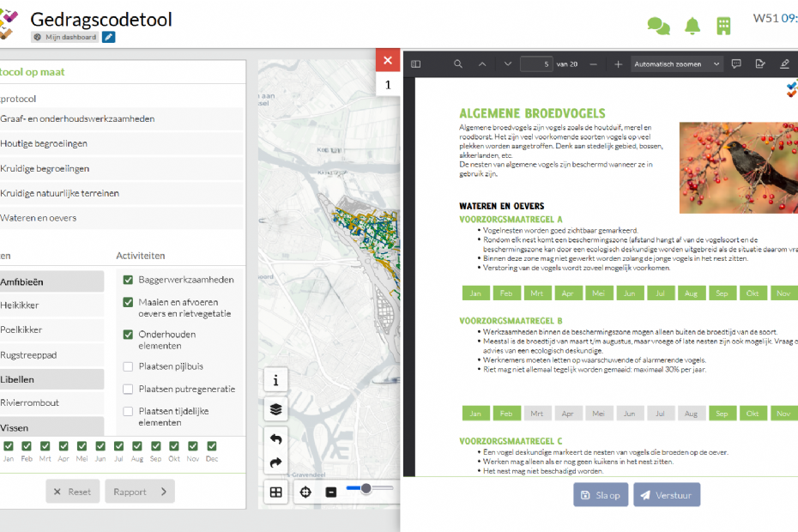Viewport: 798px width, 532px height.
Task: Toggle the PDF sidebar panel
Action: 416,64
